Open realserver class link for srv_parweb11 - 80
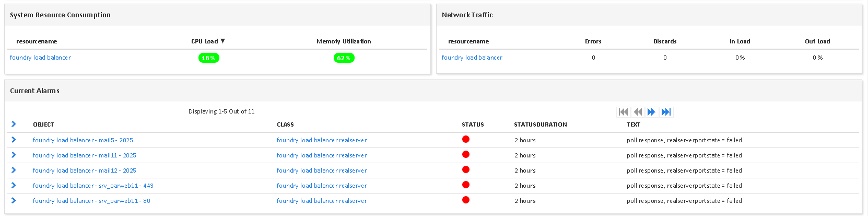 tap(322, 201)
